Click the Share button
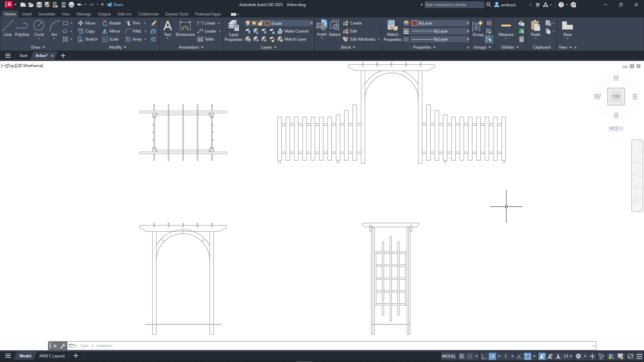The width and height of the screenshot is (644, 362). coord(115,5)
